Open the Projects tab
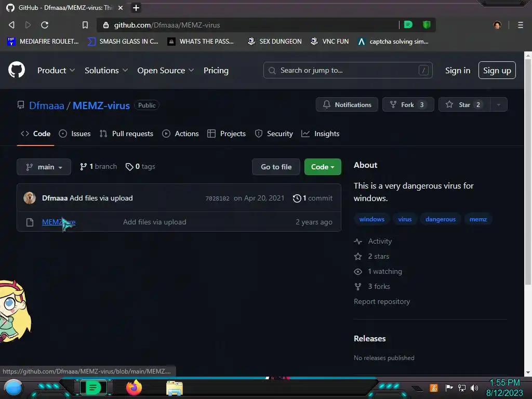The width and height of the screenshot is (532, 399). coord(227,134)
